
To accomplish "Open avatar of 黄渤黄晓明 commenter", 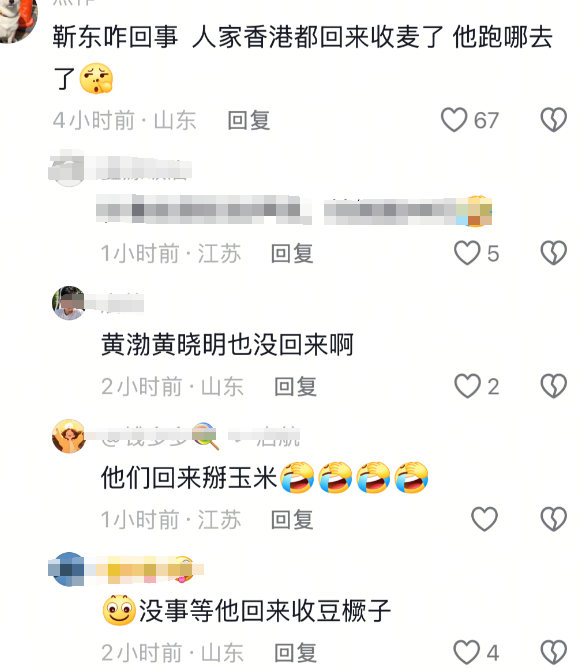I will 69,303.
